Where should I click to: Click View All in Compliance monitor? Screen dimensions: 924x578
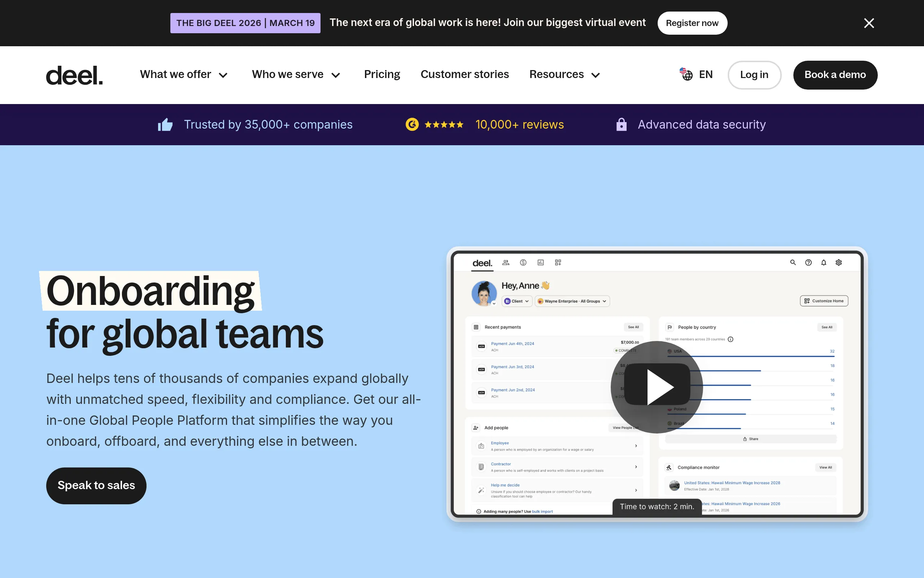[825, 467]
